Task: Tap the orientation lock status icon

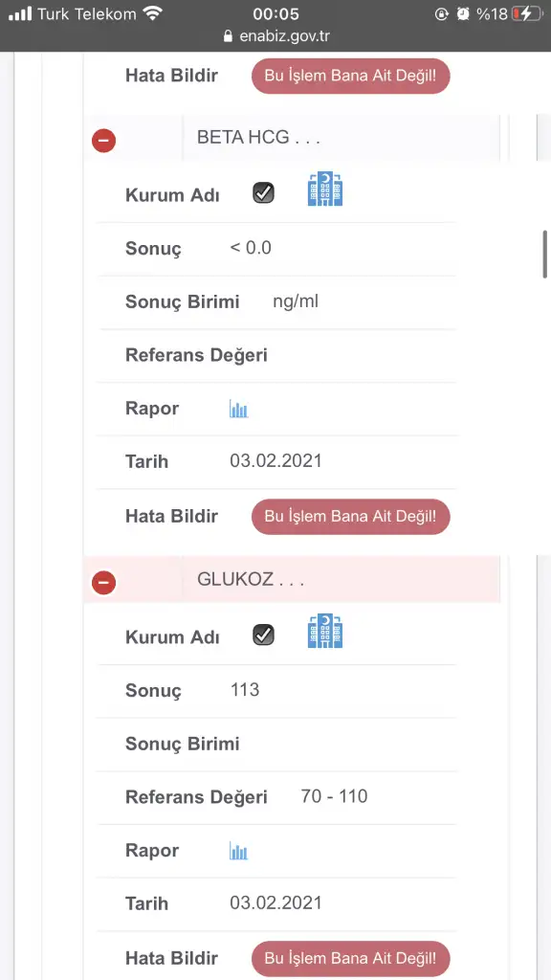Action: tap(442, 13)
